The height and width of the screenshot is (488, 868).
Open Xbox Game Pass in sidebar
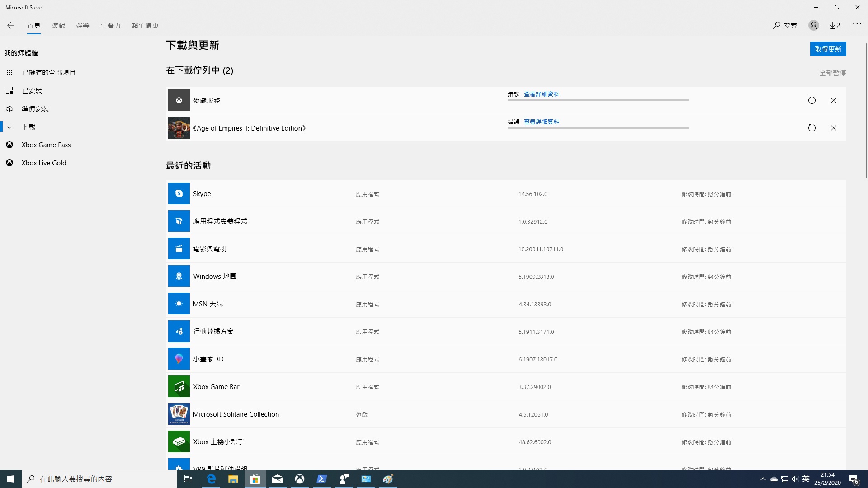[46, 145]
